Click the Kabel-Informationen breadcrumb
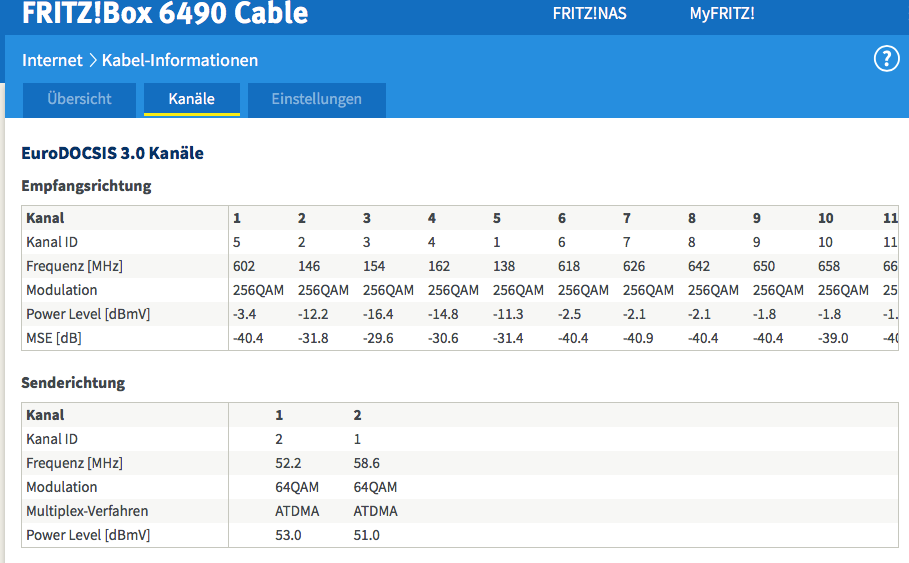 [180, 60]
